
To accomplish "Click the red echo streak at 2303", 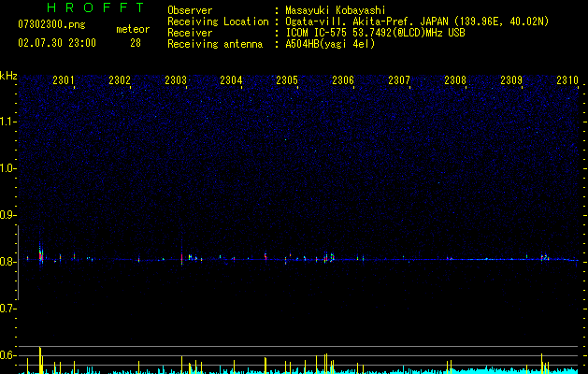I will 182,258.
